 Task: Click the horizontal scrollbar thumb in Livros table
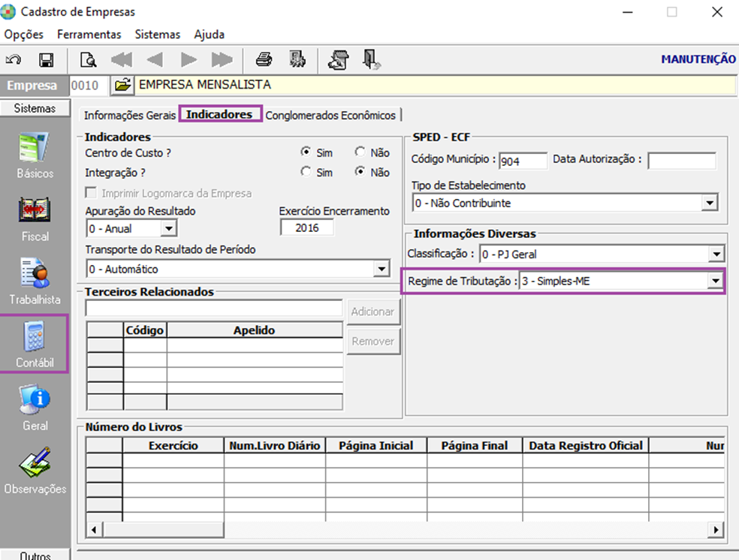(x=163, y=530)
